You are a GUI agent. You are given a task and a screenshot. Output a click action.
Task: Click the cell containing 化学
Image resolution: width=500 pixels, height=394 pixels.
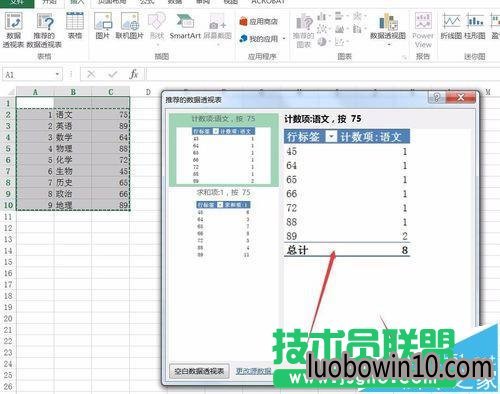click(x=73, y=160)
